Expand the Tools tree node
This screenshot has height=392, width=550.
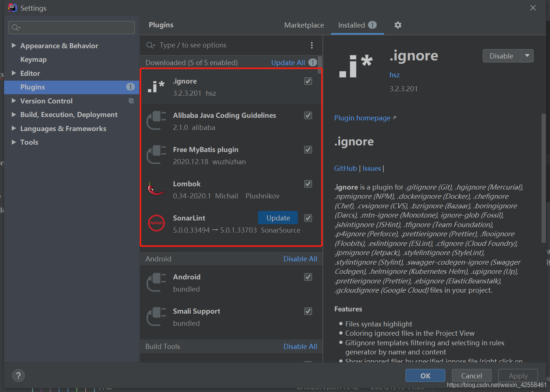coord(14,142)
